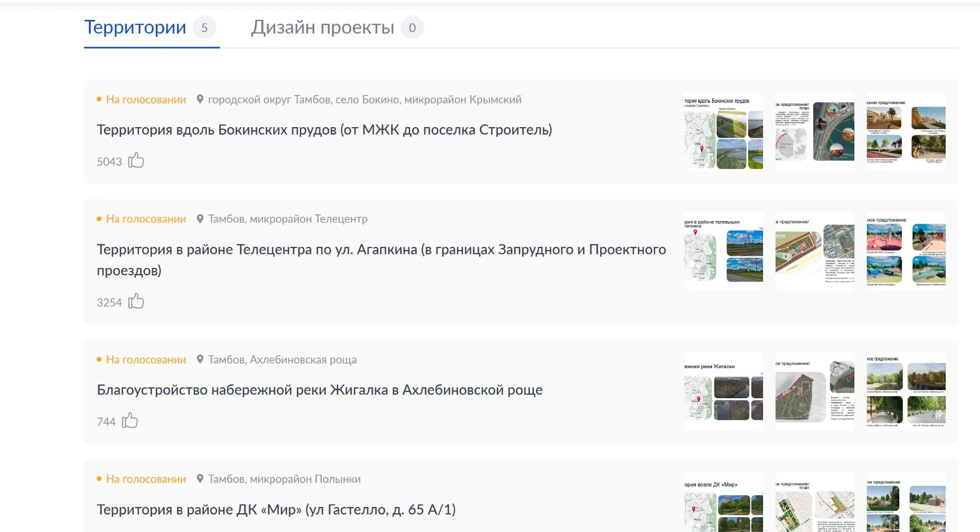Open Территория вдоль Бокинских прудов title

(x=324, y=130)
